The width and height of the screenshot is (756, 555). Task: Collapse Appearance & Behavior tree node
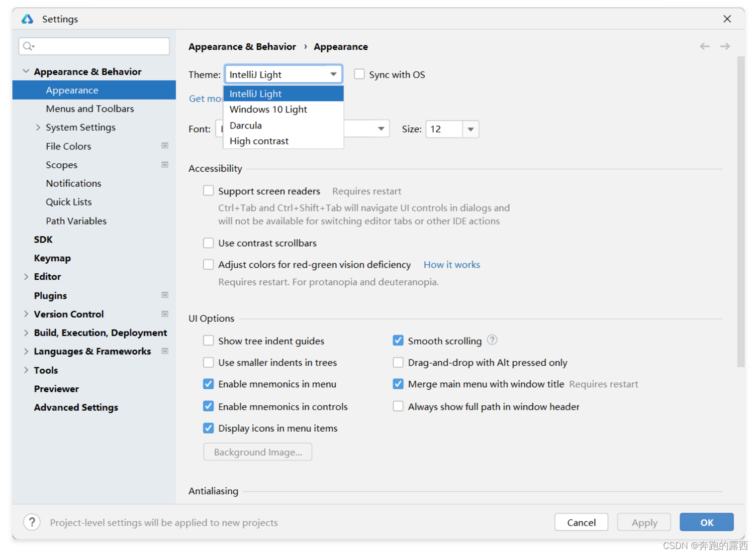point(26,72)
